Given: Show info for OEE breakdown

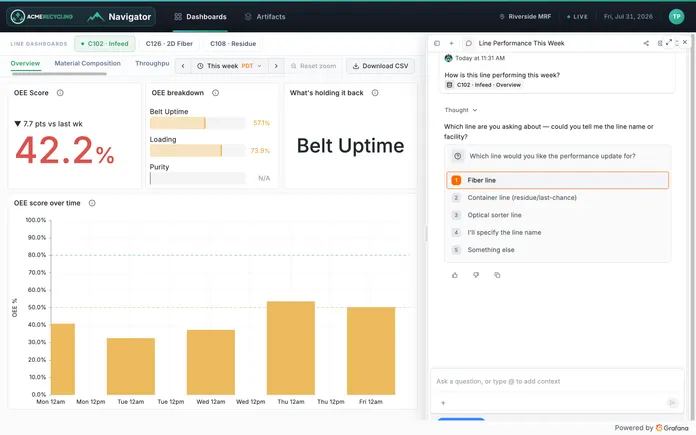Looking at the screenshot, I should tap(215, 93).
